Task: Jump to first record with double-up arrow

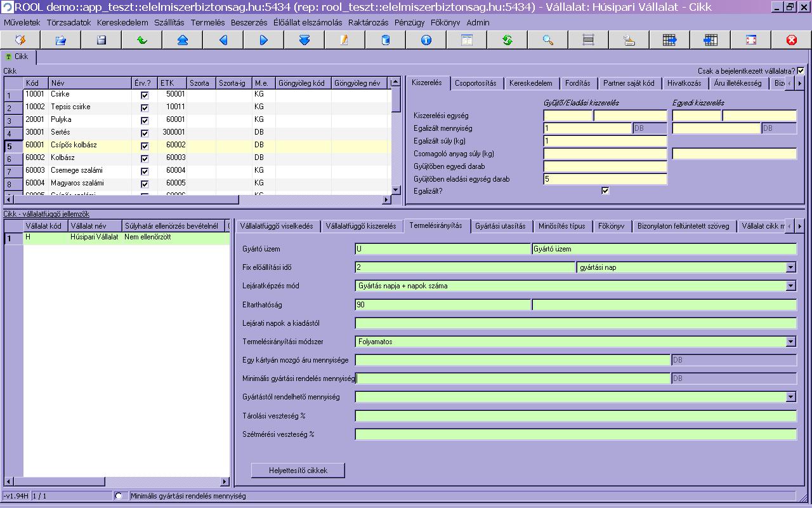Action: 183,40
